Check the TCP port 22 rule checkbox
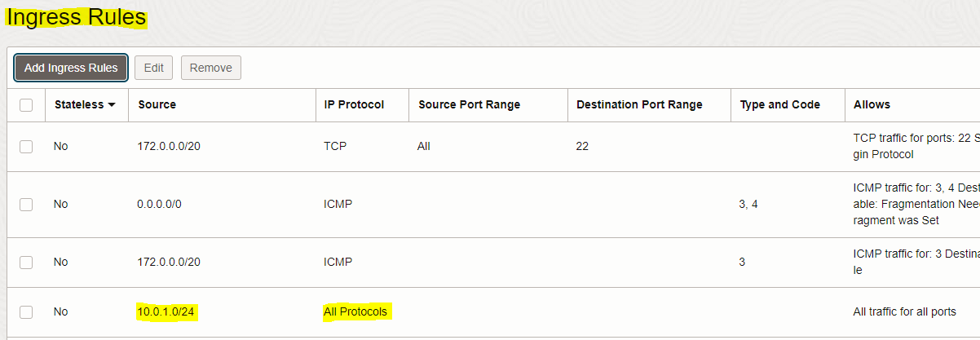Viewport: 980px width, 340px height. (x=26, y=147)
